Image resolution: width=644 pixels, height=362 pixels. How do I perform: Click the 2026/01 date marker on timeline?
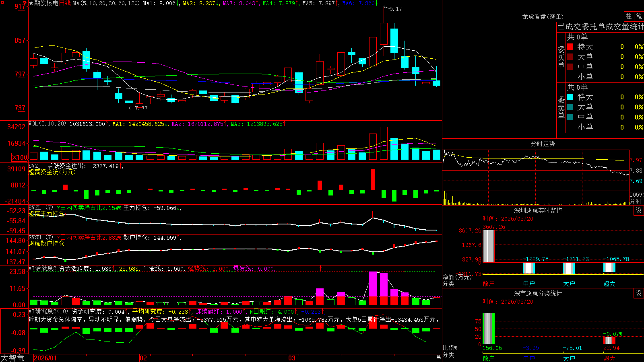coord(45,358)
